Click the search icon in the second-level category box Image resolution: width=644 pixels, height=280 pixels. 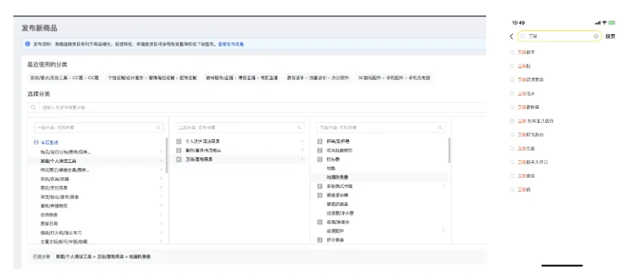(299, 127)
